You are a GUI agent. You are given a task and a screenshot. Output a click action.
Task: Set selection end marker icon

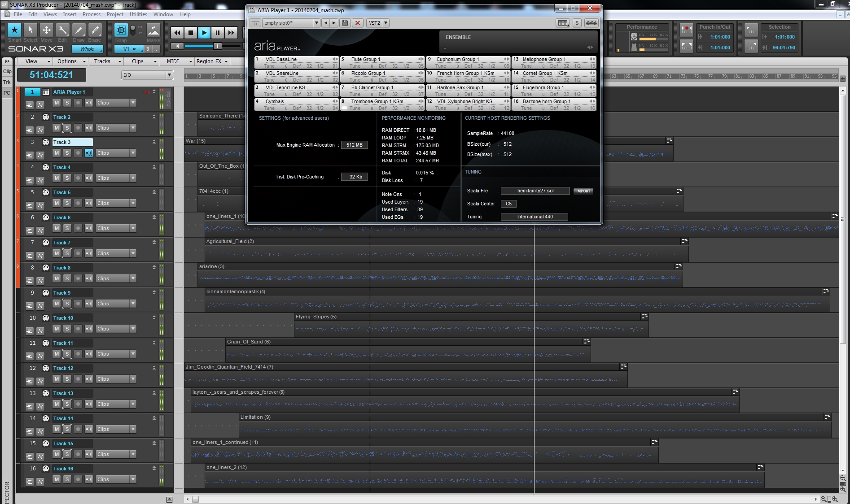point(751,45)
